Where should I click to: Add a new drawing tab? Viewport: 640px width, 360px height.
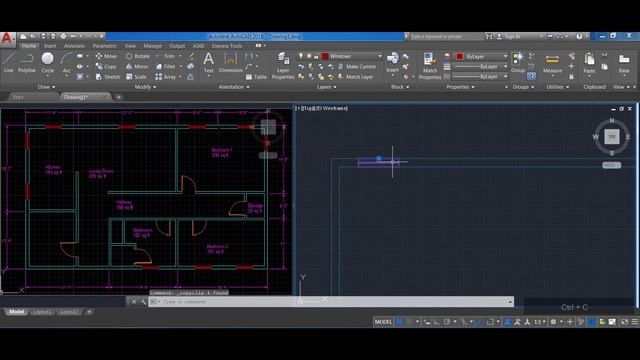(118, 97)
